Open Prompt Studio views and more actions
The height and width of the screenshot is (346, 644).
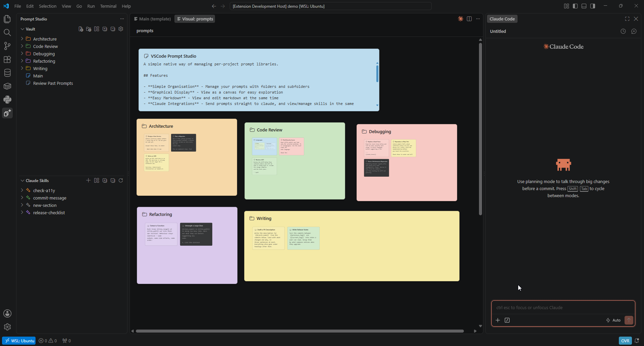(x=122, y=19)
